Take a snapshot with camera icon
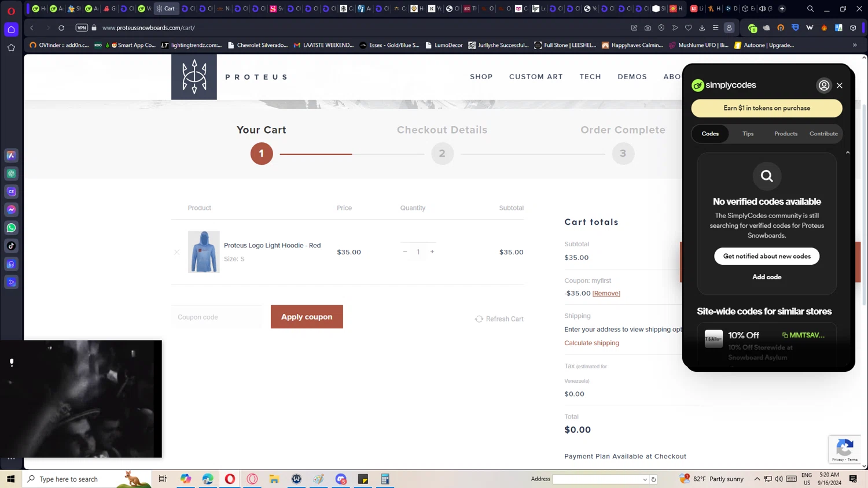The width and height of the screenshot is (868, 488). (x=648, y=28)
